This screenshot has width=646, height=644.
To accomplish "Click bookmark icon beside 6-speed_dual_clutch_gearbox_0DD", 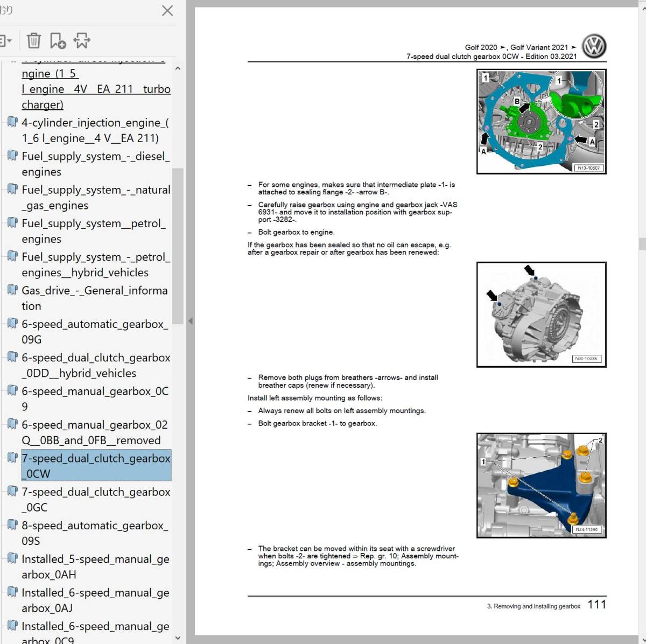I will (12, 358).
